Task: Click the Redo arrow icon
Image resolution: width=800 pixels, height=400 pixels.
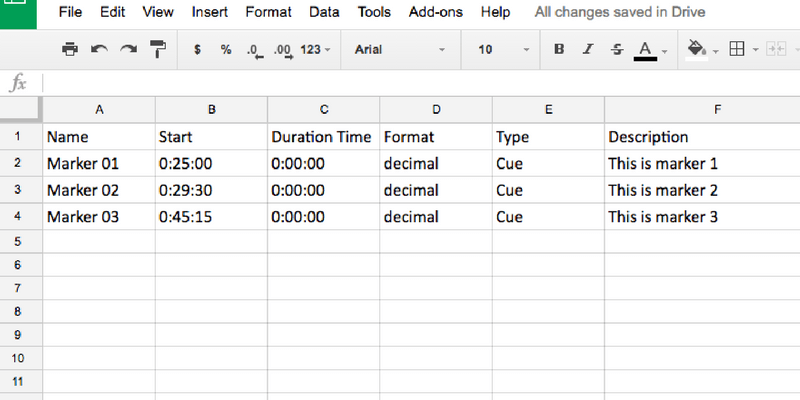Action: click(128, 49)
